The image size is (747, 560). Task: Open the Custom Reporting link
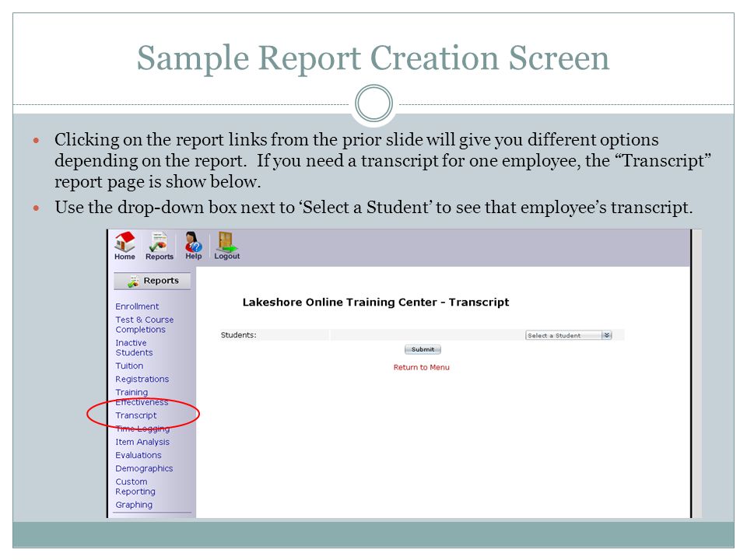coord(135,487)
